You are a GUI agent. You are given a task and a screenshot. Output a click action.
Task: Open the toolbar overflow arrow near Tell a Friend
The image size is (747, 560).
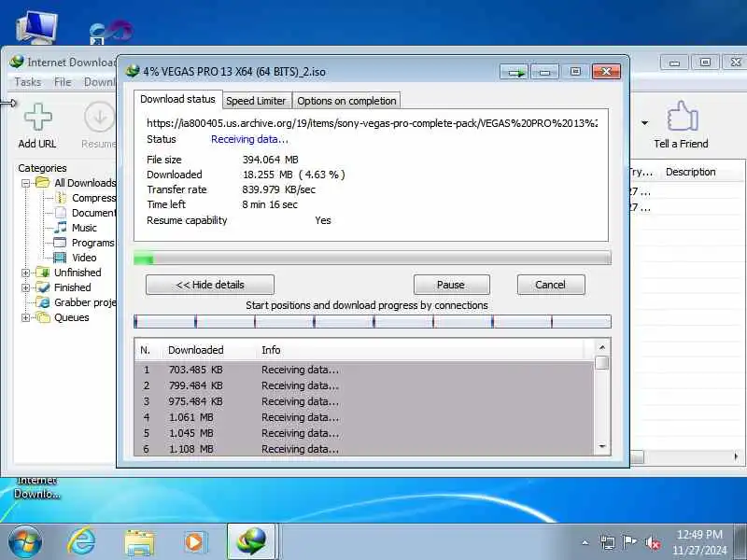tap(644, 123)
